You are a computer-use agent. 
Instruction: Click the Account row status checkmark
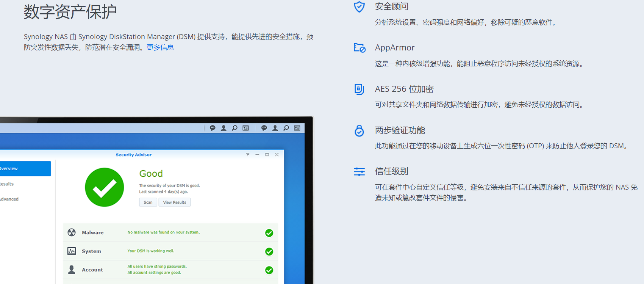point(269,270)
